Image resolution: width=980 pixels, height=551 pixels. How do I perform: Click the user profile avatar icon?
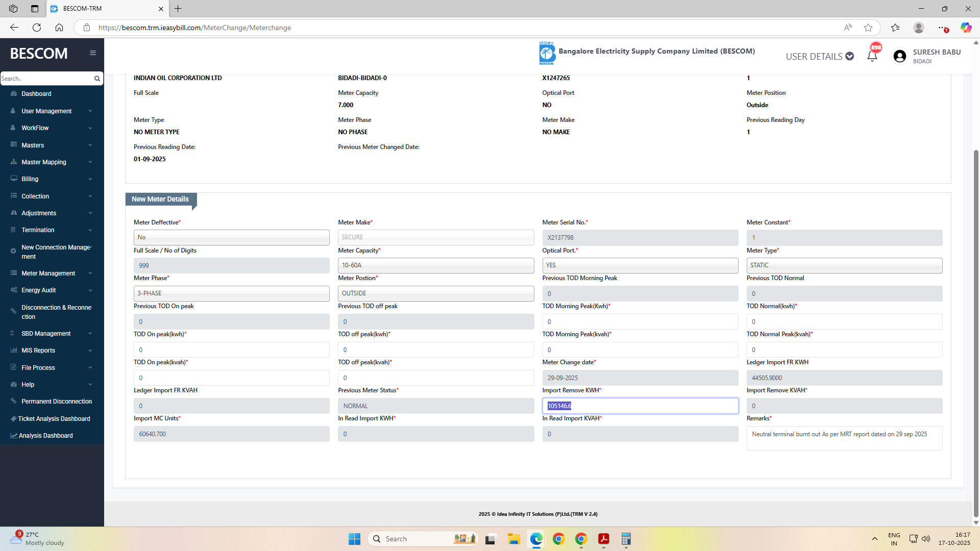coord(899,56)
